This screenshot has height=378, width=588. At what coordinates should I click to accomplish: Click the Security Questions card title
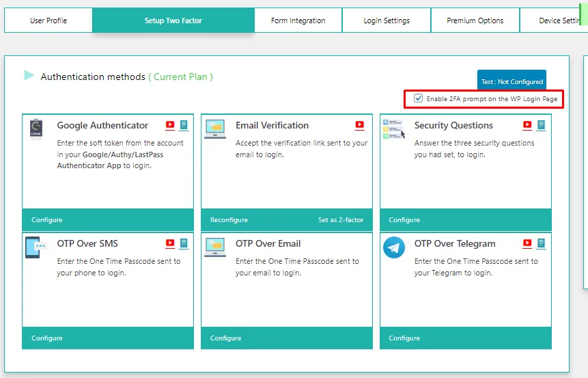tap(453, 125)
